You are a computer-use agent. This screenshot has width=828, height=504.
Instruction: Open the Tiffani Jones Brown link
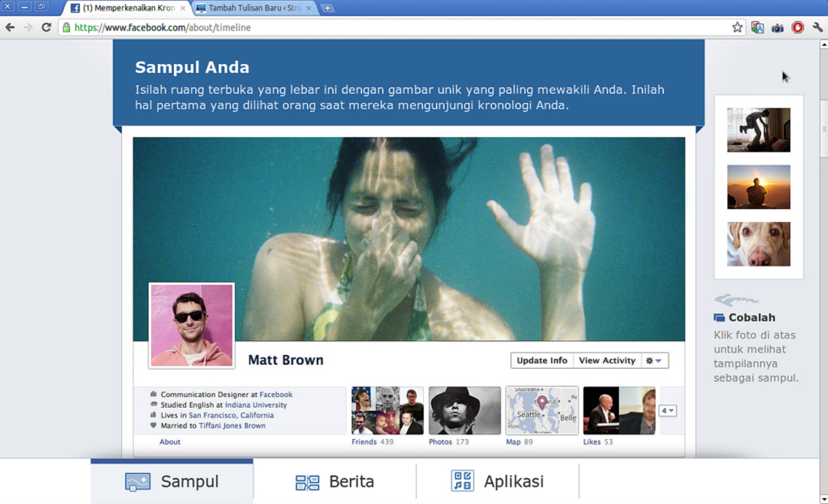(232, 425)
